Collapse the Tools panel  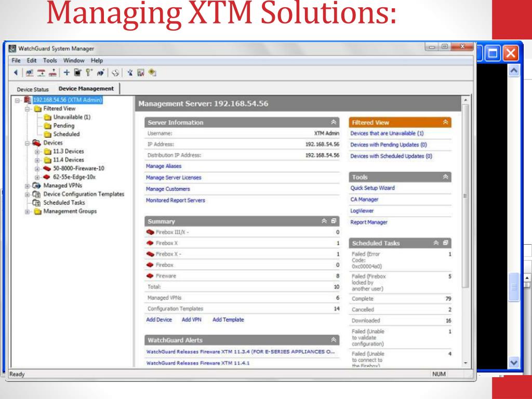[x=445, y=177]
